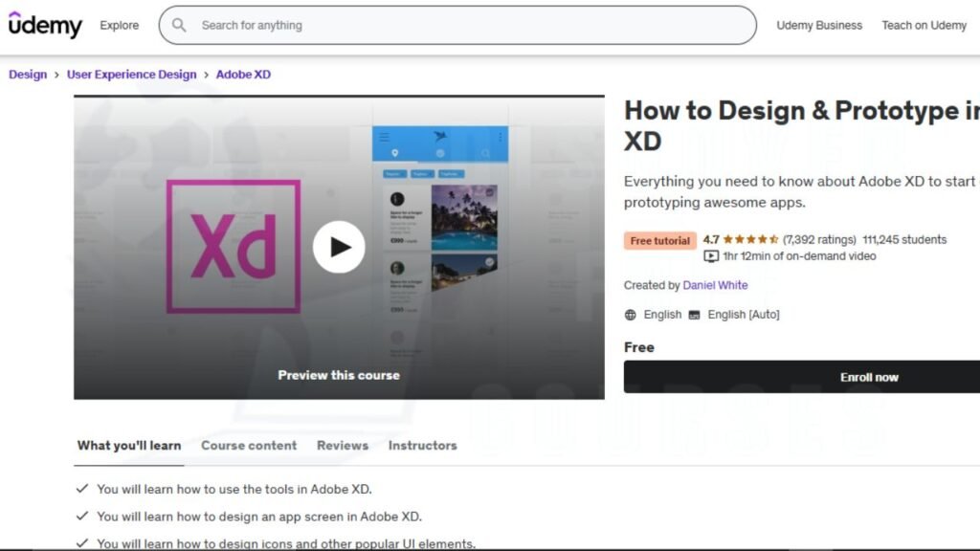Viewport: 980px width, 551px height.
Task: Play the course preview video
Action: (339, 247)
